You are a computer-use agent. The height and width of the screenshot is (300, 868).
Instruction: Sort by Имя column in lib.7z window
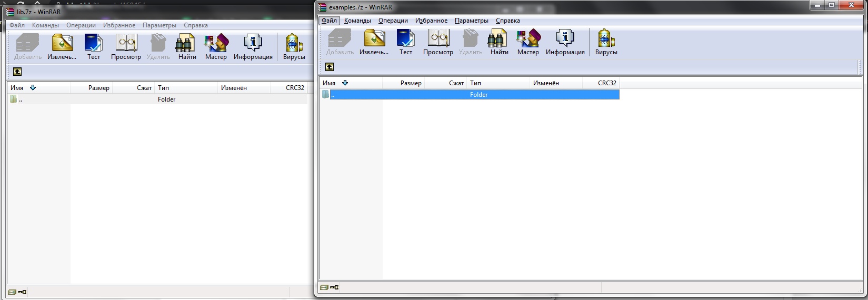coord(38,88)
